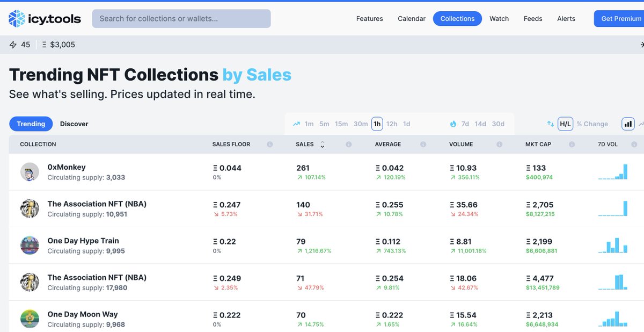Open the Alerts nav item
The height and width of the screenshot is (332, 644).
pos(566,19)
